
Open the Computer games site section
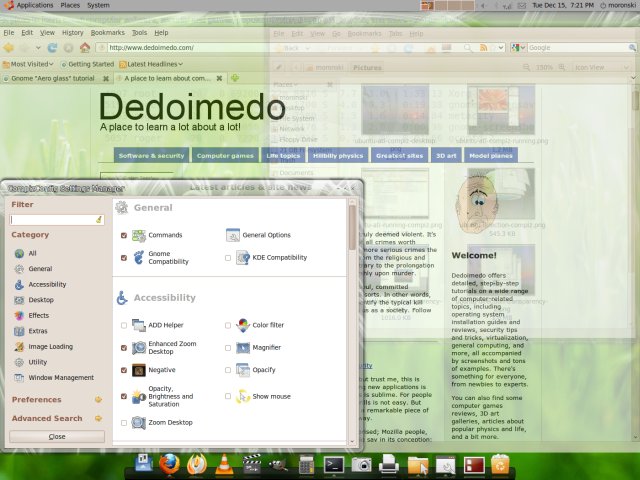225,156
